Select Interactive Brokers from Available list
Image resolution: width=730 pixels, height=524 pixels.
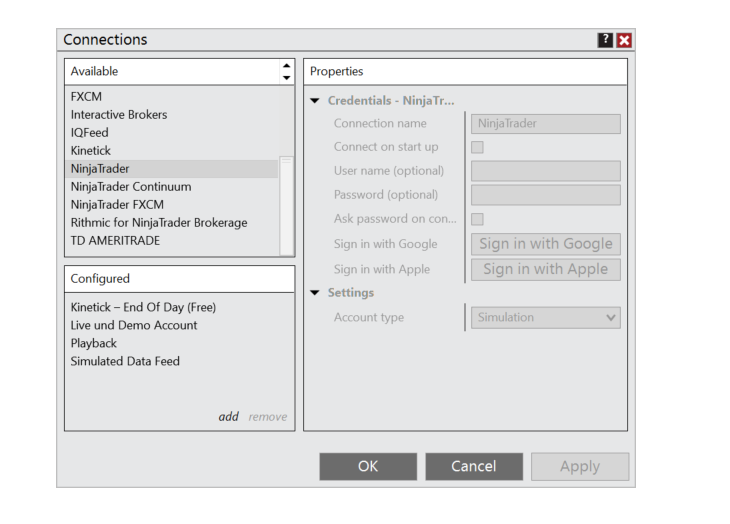pos(119,115)
